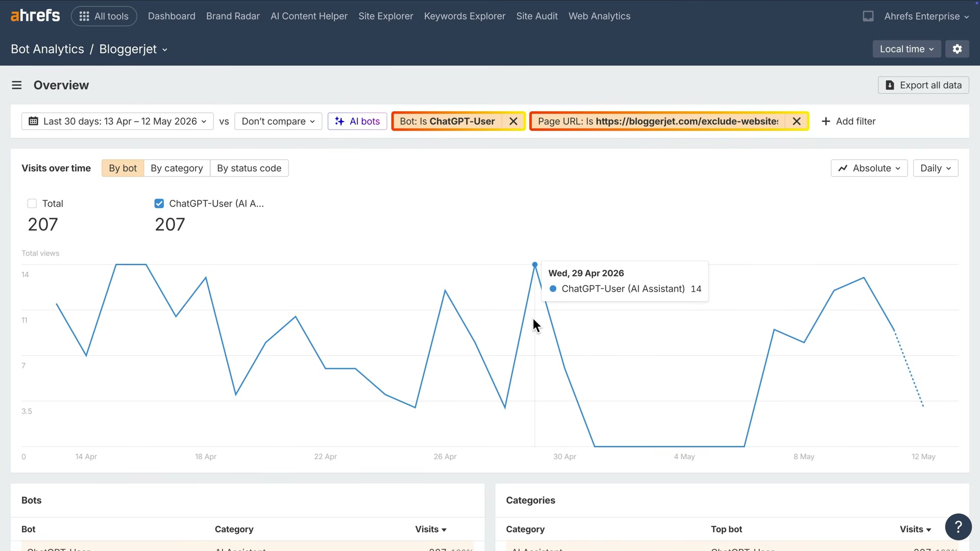Open the Daily interval dropdown
The height and width of the screenshot is (551, 980).
click(x=935, y=168)
